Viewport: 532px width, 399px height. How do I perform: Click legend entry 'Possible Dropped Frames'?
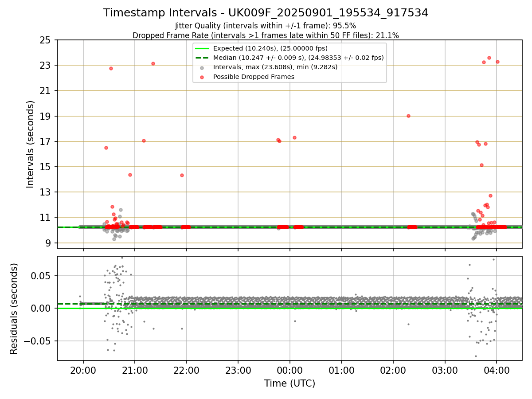pyautogui.click(x=254, y=77)
